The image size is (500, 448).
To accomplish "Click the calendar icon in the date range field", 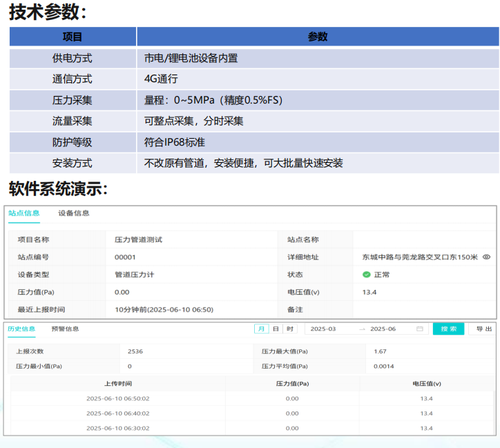I will pyautogui.click(x=420, y=329).
